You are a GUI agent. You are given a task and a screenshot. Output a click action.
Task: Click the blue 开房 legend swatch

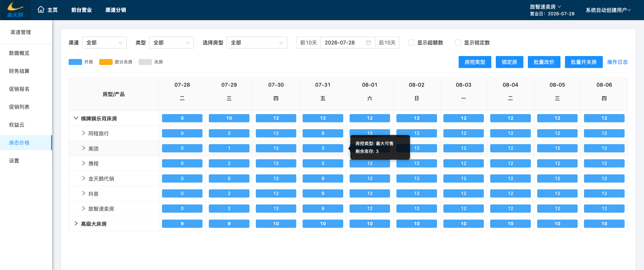pyautogui.click(x=75, y=62)
